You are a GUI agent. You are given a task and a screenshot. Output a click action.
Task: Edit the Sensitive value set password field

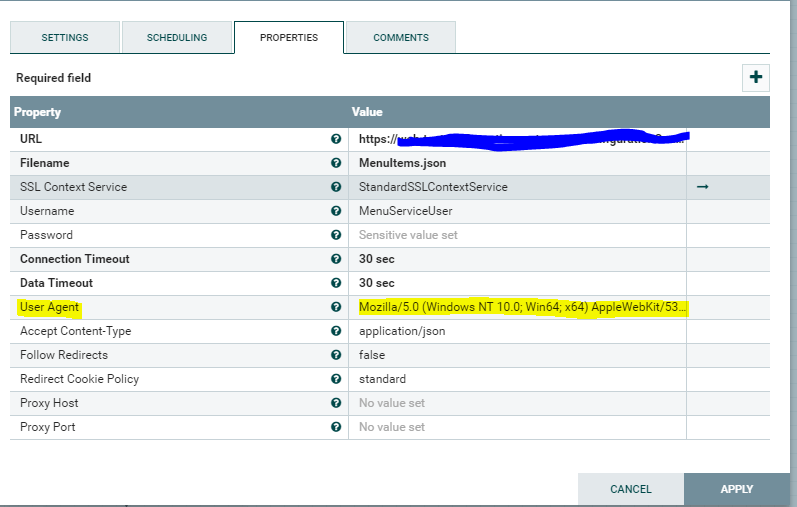(517, 234)
